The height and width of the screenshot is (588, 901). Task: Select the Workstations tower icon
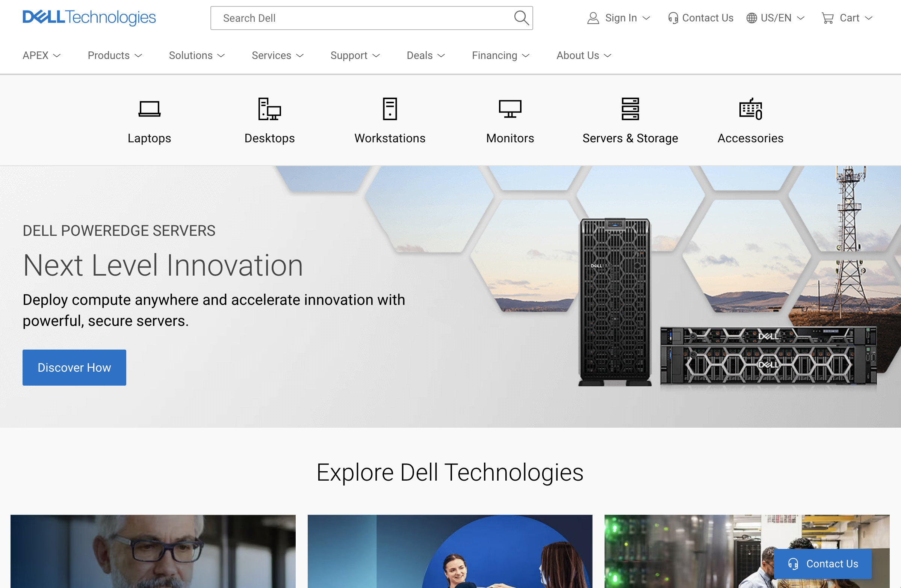click(390, 109)
